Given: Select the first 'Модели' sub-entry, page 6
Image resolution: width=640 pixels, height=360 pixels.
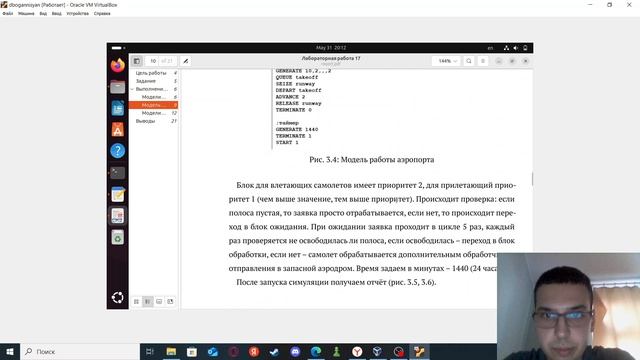Looking at the screenshot, I should pos(153,97).
